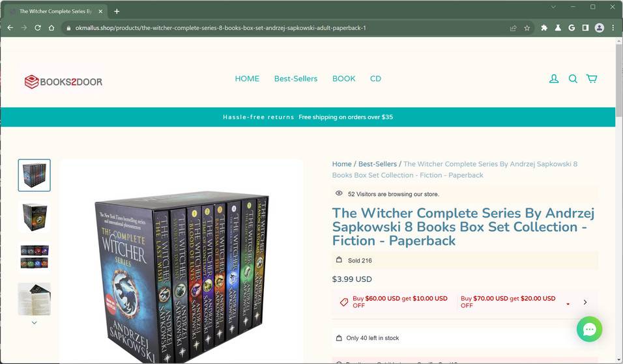Open a new browser tab
The height and width of the screenshot is (364, 623).
click(117, 12)
